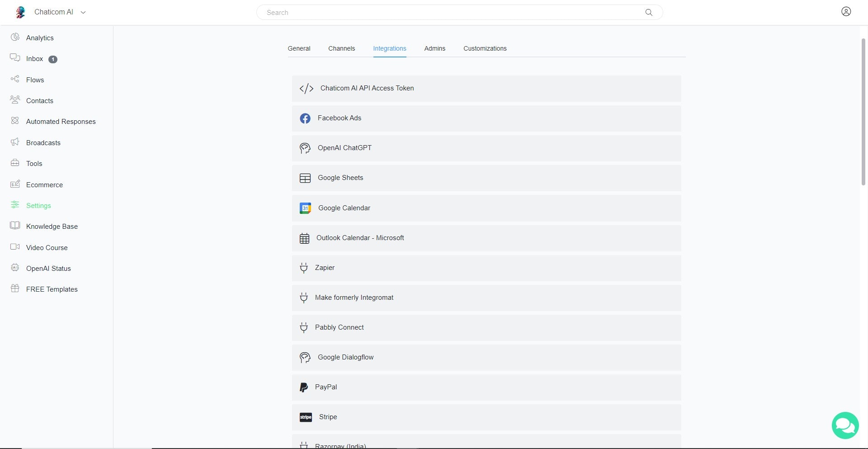Expand Make formerly Integromat row
This screenshot has height=449, width=868.
pyautogui.click(x=486, y=298)
